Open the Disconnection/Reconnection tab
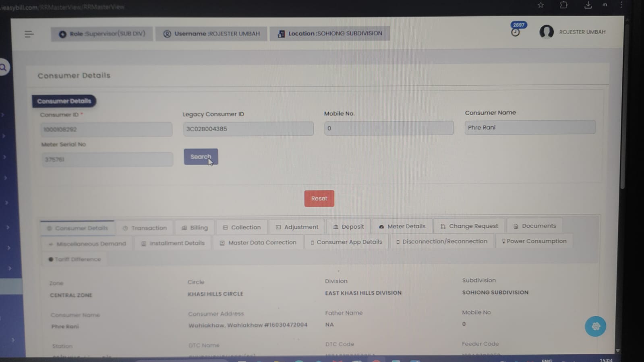This screenshot has width=644, height=362. coord(442,242)
